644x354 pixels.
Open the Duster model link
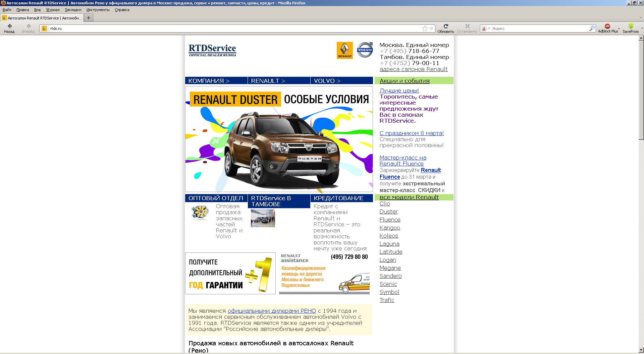(x=388, y=212)
